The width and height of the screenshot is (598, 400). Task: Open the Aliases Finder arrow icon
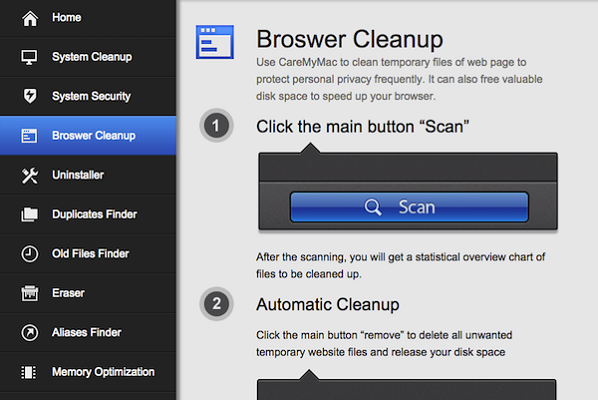tap(29, 333)
